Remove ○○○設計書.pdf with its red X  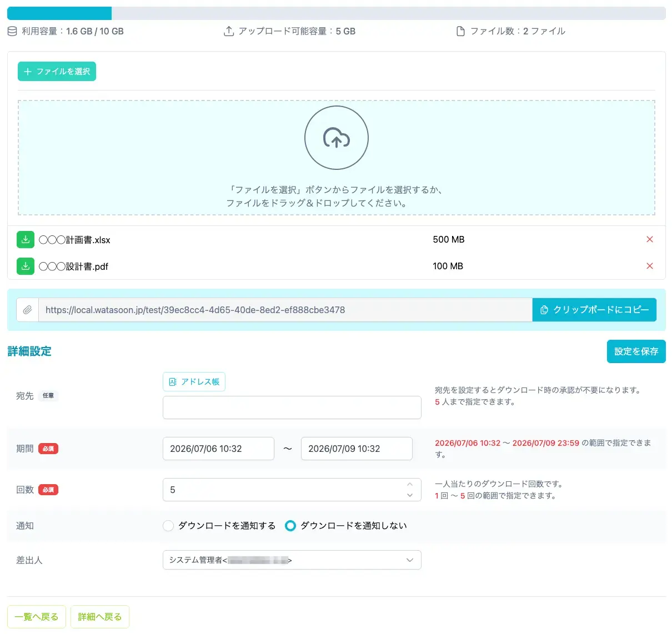tap(650, 266)
